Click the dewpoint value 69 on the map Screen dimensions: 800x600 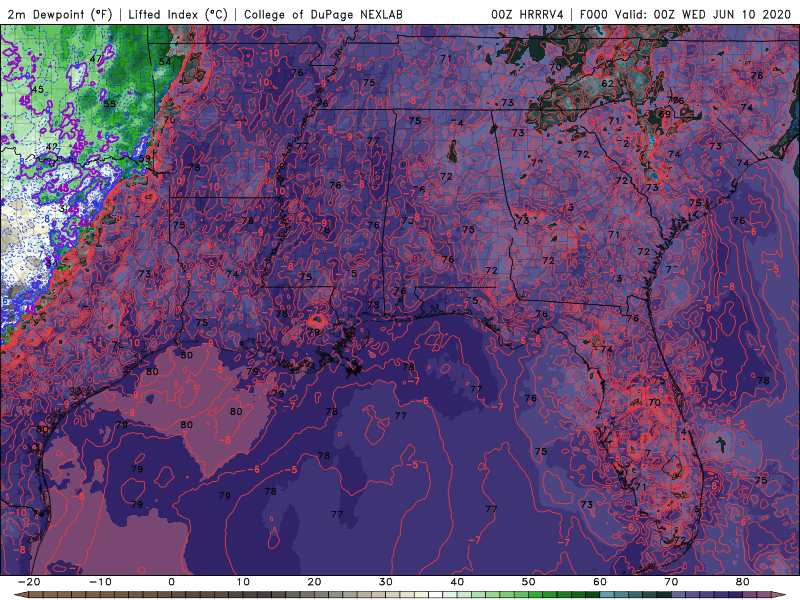[x=664, y=114]
